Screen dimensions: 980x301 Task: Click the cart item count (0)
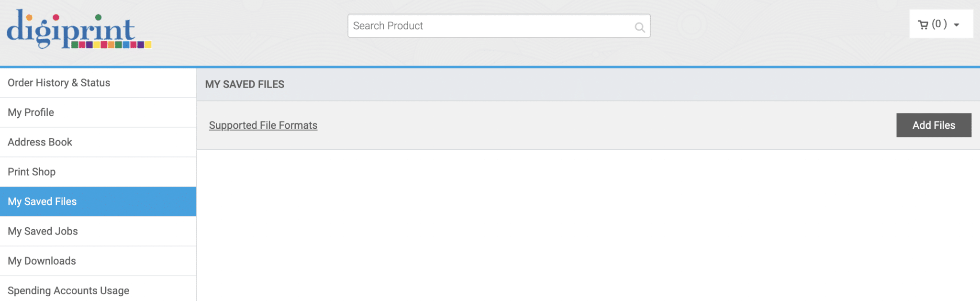click(x=939, y=24)
